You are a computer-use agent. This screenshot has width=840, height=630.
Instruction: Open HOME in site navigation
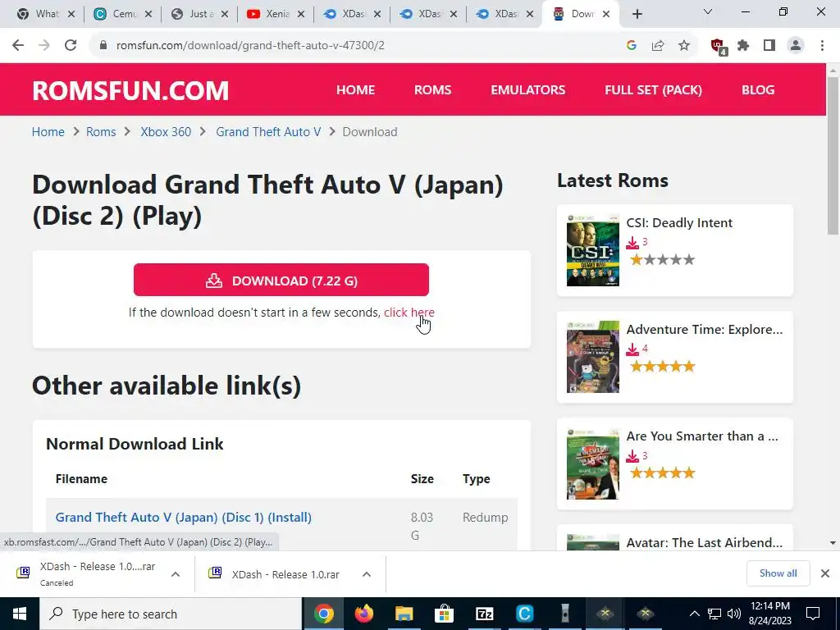[356, 90]
